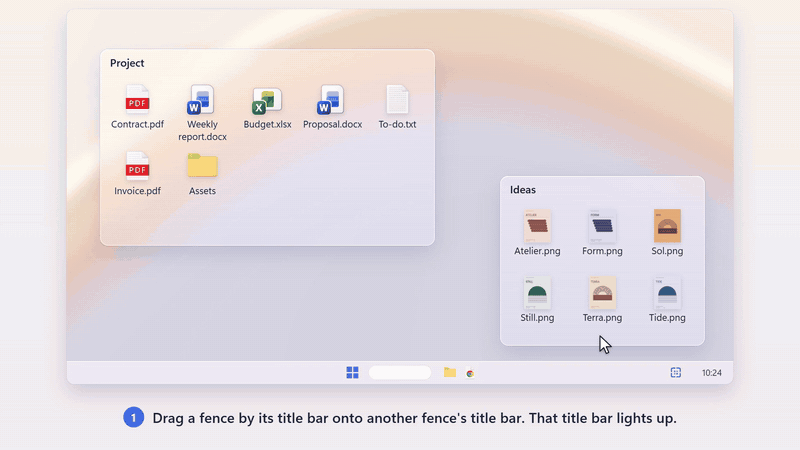
Task: Open the Terra.png thumbnail
Action: point(602,293)
